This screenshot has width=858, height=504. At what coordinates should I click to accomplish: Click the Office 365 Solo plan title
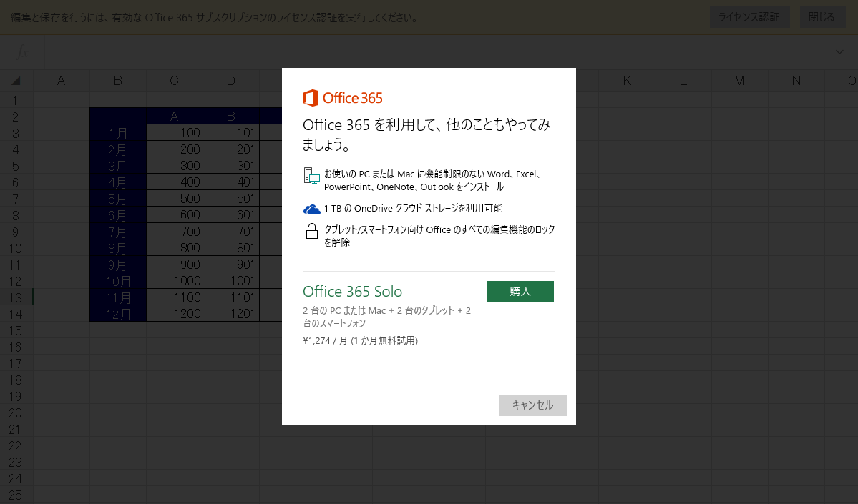(352, 292)
